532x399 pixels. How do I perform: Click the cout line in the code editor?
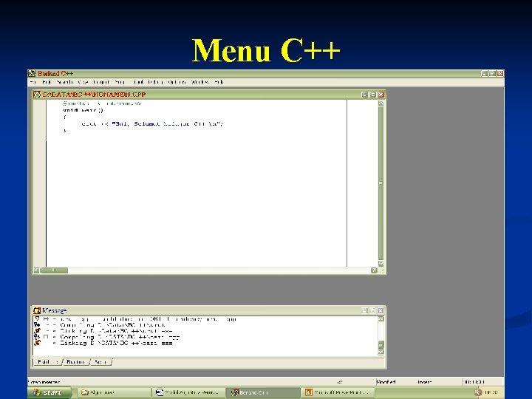[152, 124]
